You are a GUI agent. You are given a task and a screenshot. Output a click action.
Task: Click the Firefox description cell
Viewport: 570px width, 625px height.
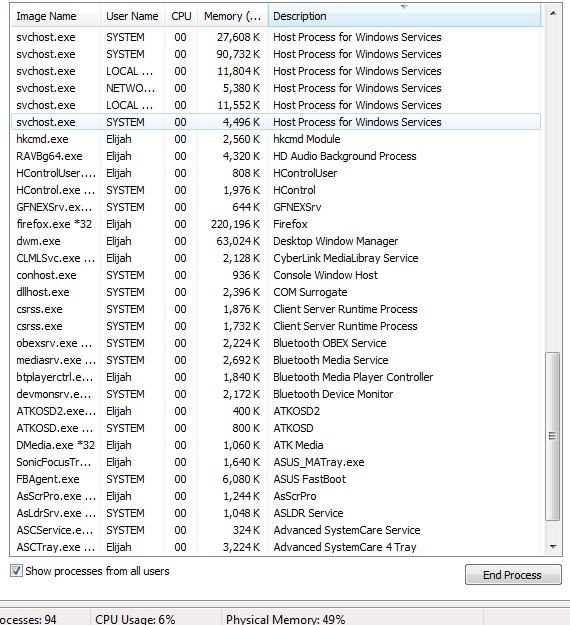290,224
